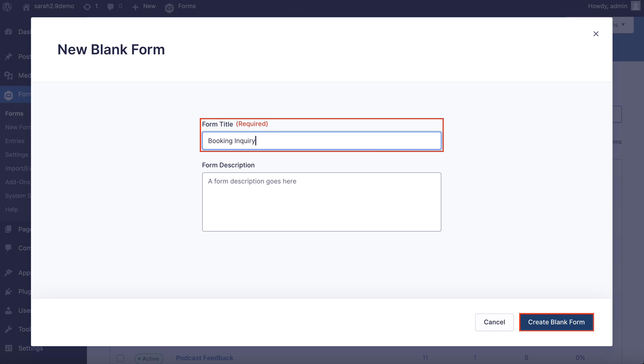Click the Pages icon in sidebar
644x364 pixels.
click(8, 229)
